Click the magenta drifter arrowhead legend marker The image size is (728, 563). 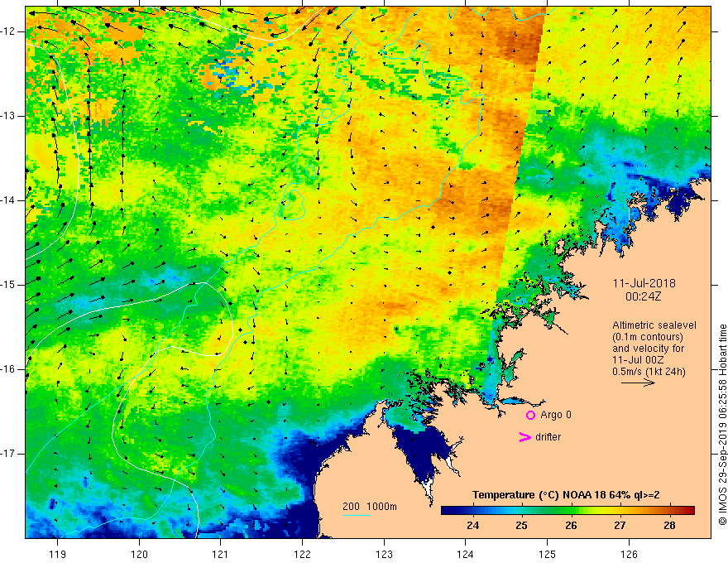click(525, 437)
